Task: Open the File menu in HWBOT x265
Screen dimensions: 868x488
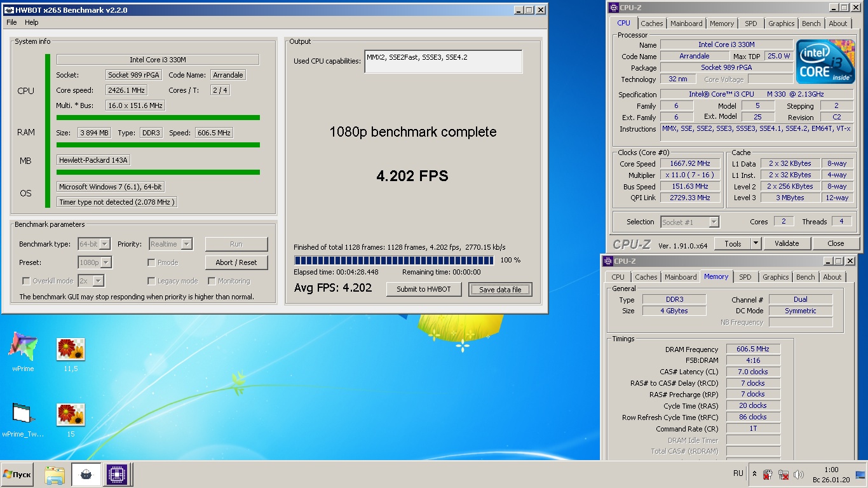Action: tap(11, 22)
